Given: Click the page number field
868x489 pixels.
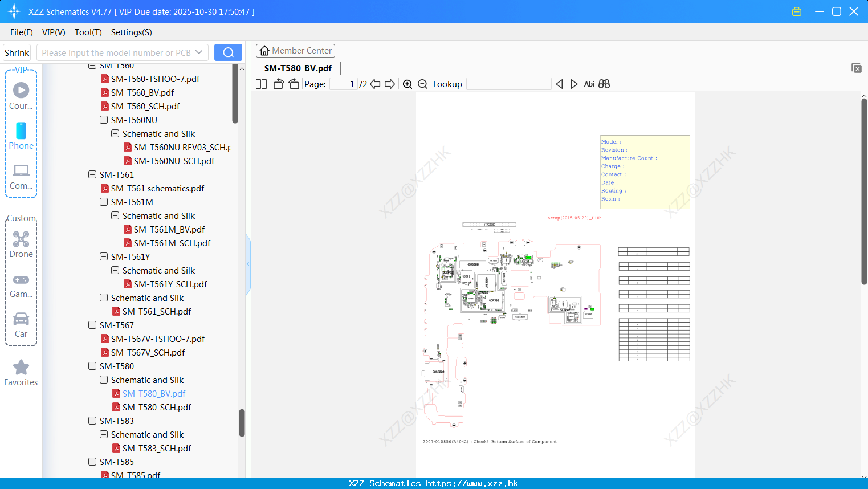Looking at the screenshot, I should [344, 84].
